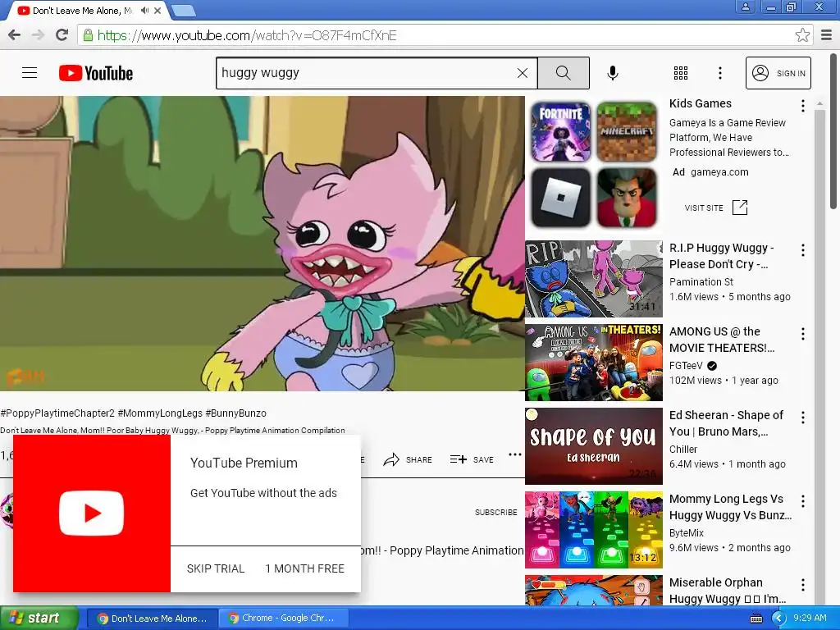
Task: Save the video to a playlist
Action: click(472, 459)
